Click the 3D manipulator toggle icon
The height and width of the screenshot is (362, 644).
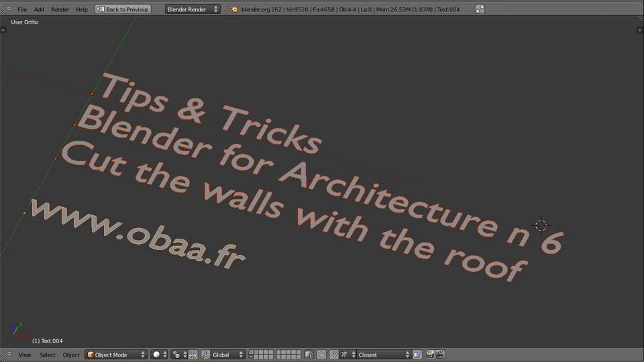pos(206,355)
